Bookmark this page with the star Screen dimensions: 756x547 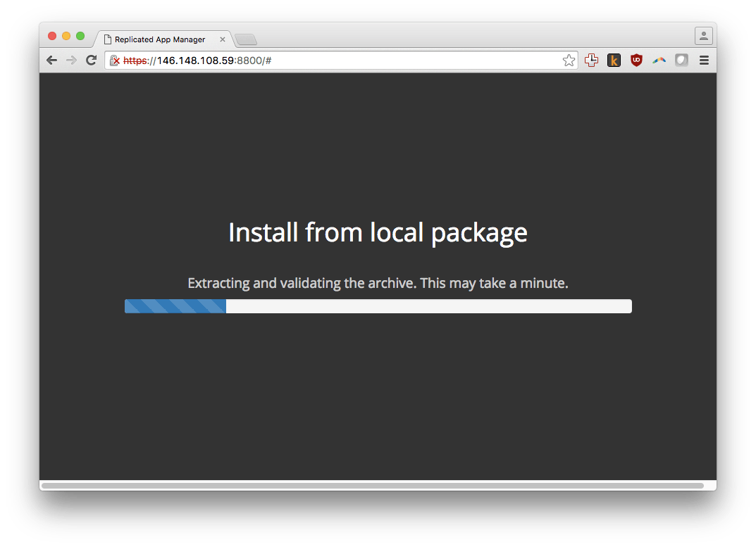pos(569,61)
